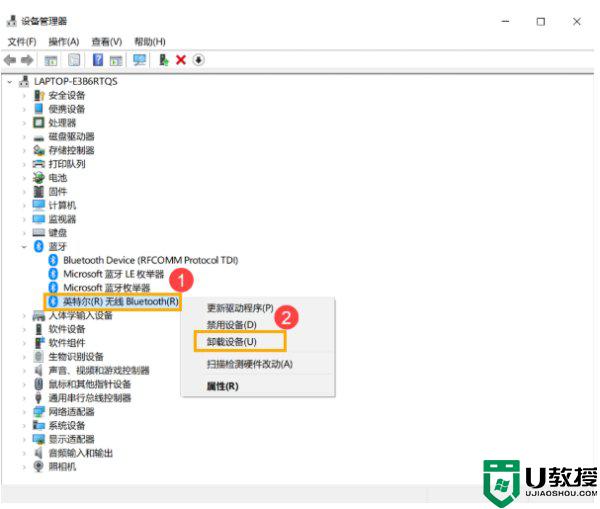Select 声音、视频和游戏控制器 row
Viewport: 600px width, 509px height.
99,370
